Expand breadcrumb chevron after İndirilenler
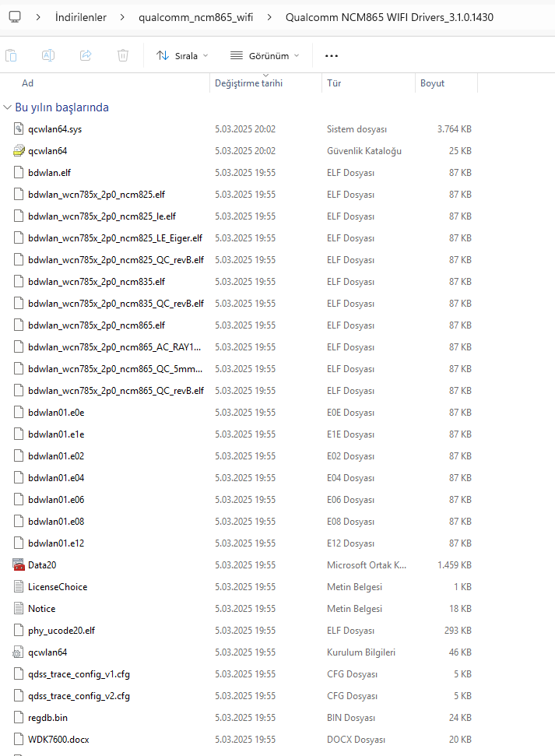The width and height of the screenshot is (555, 756). 122,17
